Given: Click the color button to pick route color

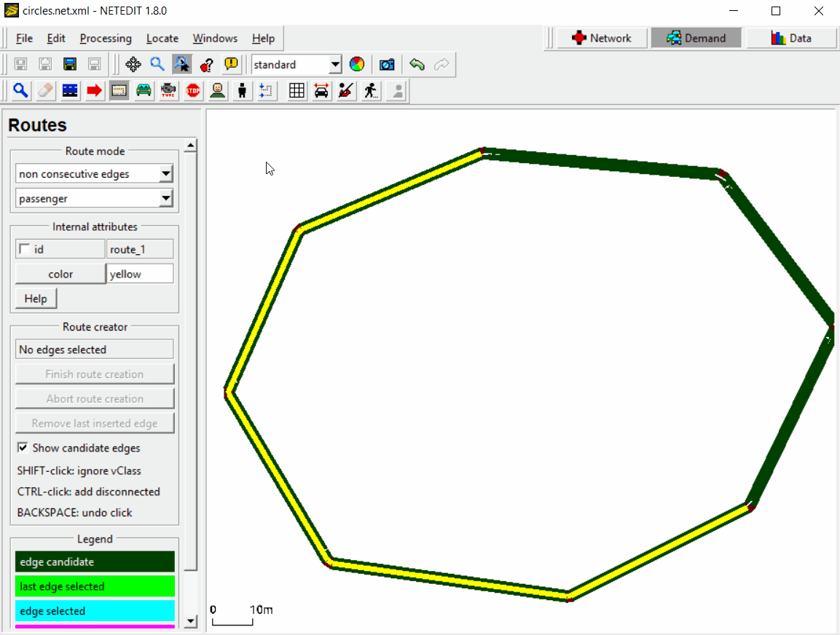Looking at the screenshot, I should tap(60, 274).
